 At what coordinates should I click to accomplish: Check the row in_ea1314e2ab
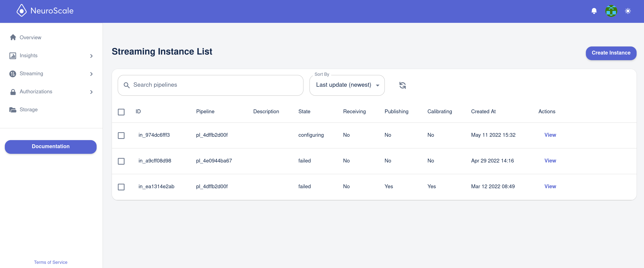click(121, 187)
